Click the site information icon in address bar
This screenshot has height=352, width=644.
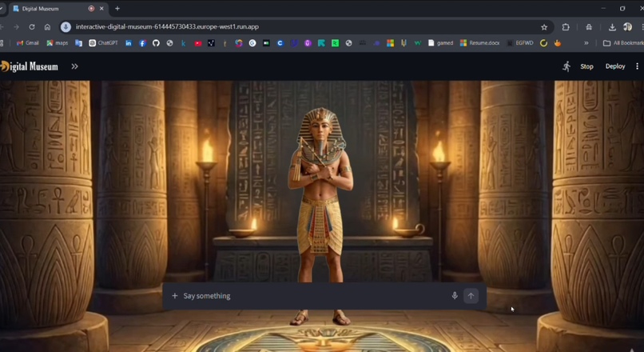pos(66,26)
